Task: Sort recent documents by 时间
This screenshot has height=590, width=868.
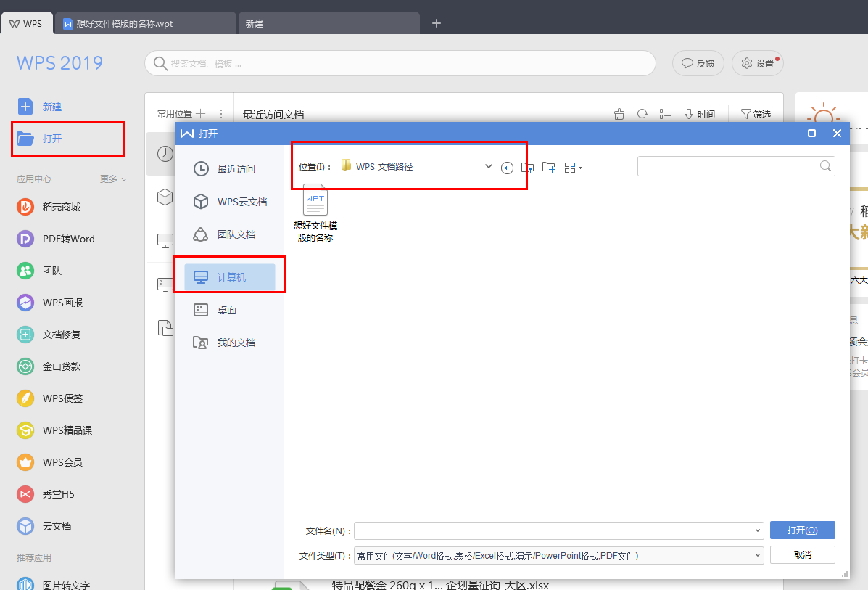Action: (x=700, y=114)
